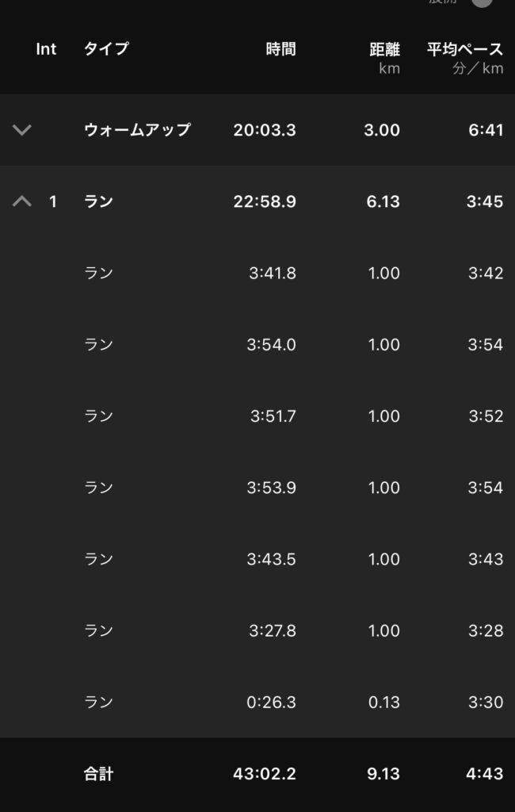Click the Int column header

point(46,49)
